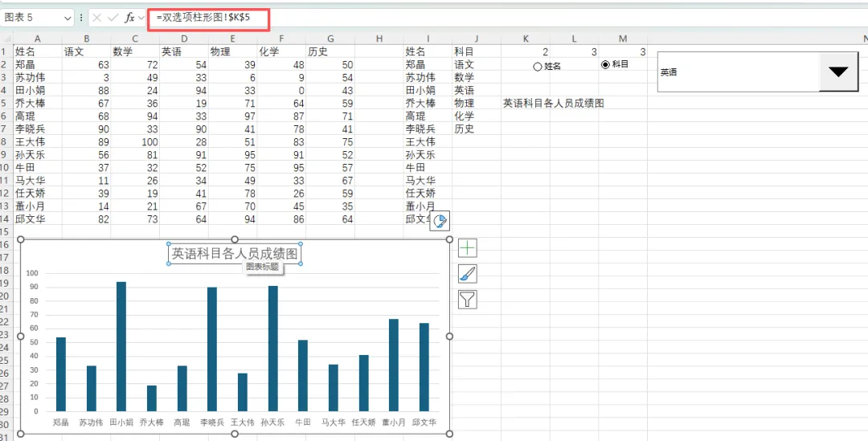Click column header A

(x=38, y=39)
